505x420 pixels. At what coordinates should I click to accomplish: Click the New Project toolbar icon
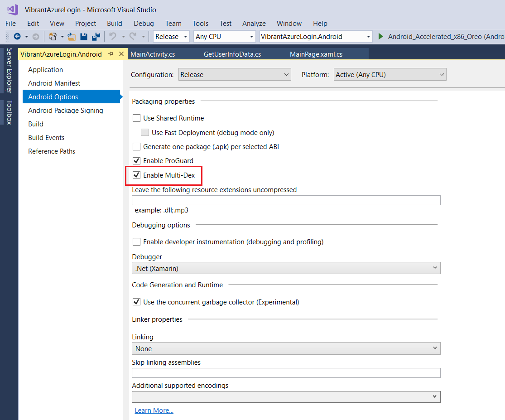click(53, 36)
